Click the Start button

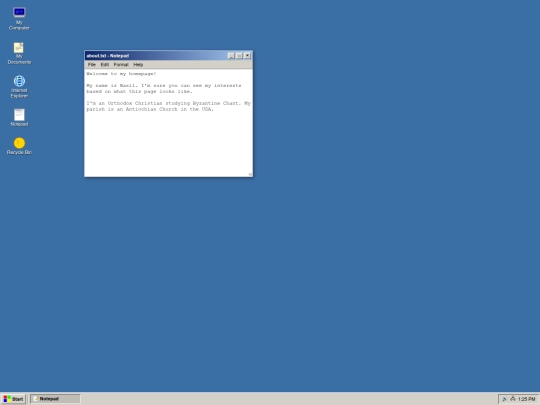13,399
